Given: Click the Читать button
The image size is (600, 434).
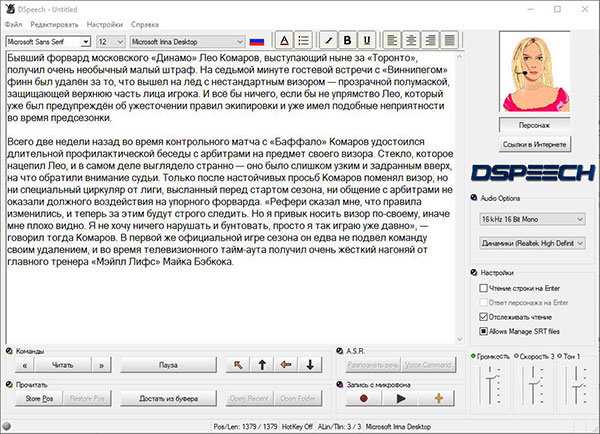Looking at the screenshot, I should pyautogui.click(x=63, y=365).
